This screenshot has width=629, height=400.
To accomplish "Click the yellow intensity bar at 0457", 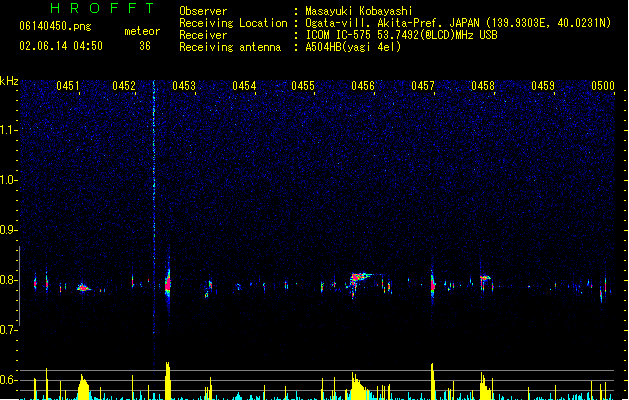I will [432, 382].
